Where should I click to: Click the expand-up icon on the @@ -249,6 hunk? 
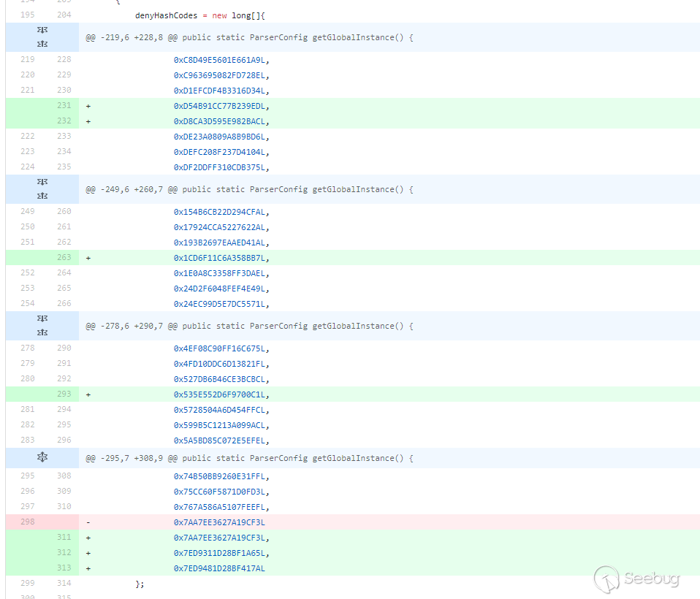coord(42,197)
